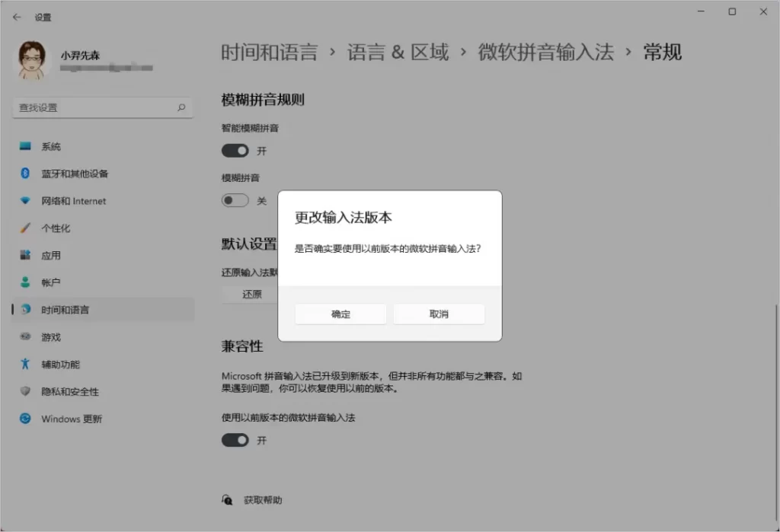Cancel the version change dialog
This screenshot has width=780, height=532.
coord(439,314)
